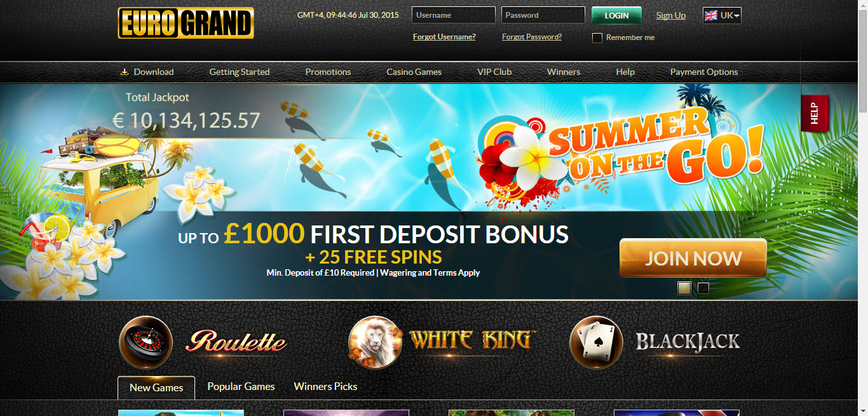Select the first banner slide indicator
Viewport: 868px width, 416px height.
coord(684,288)
